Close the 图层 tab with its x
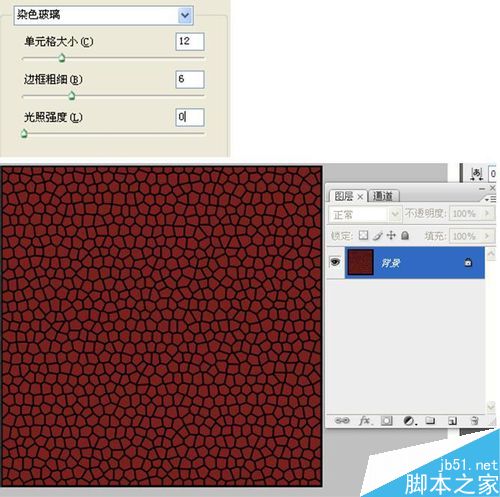Viewport: 500px width, 497px height. tap(360, 197)
